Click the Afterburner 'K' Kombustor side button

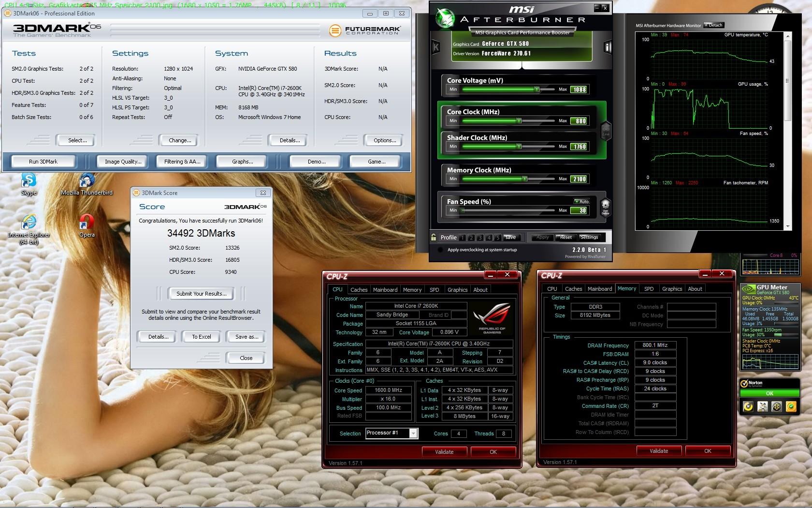435,47
